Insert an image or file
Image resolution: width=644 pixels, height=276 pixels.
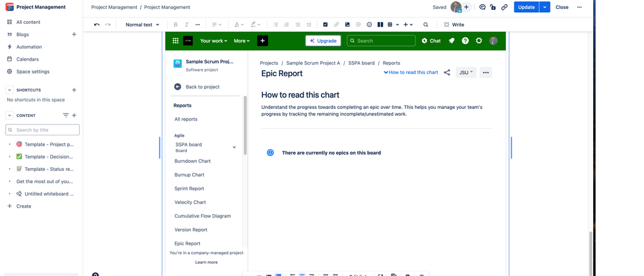pos(347,25)
